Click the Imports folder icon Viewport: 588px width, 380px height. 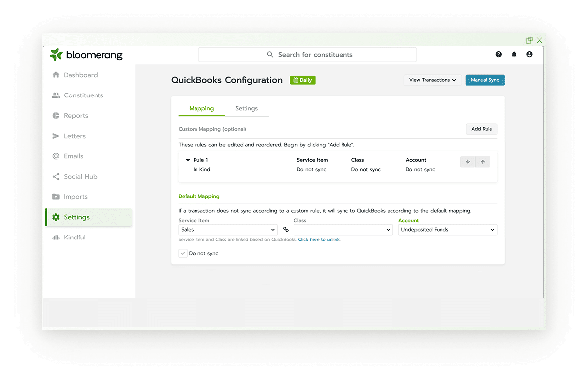click(56, 197)
